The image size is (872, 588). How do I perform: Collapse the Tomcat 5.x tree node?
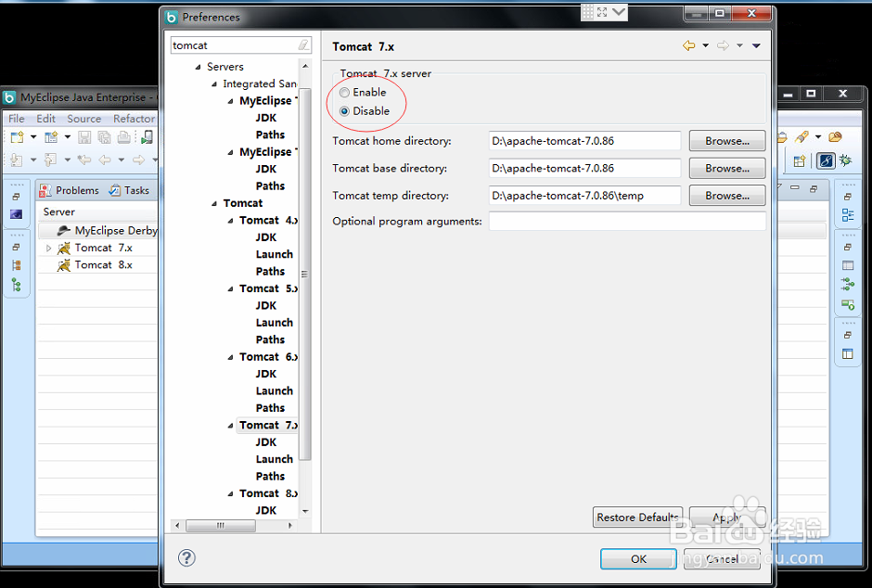coord(230,289)
